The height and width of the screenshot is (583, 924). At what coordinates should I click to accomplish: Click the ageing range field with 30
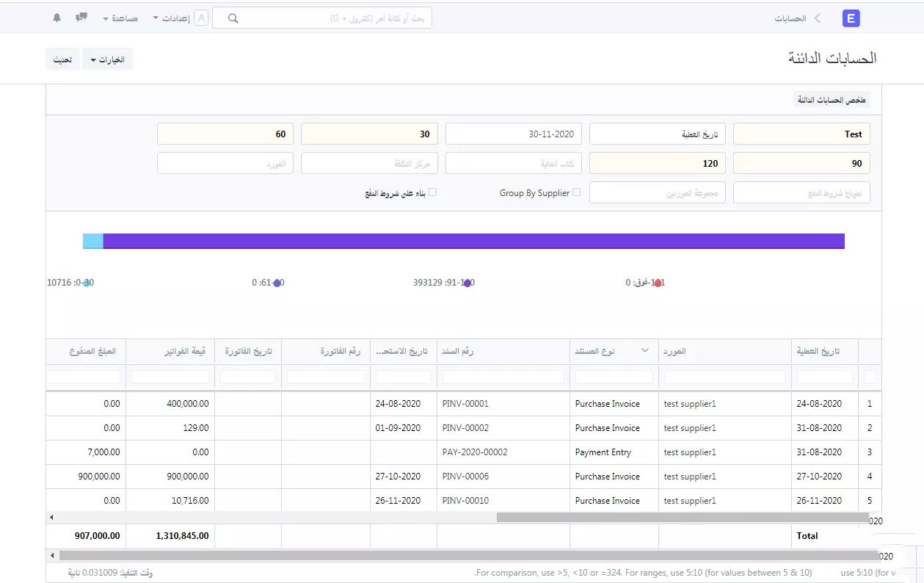coord(370,134)
